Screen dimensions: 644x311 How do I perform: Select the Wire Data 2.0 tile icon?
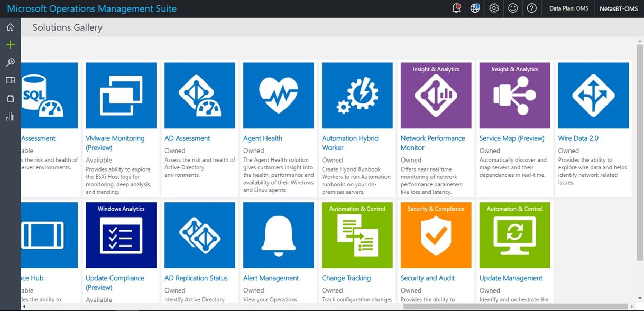594,96
